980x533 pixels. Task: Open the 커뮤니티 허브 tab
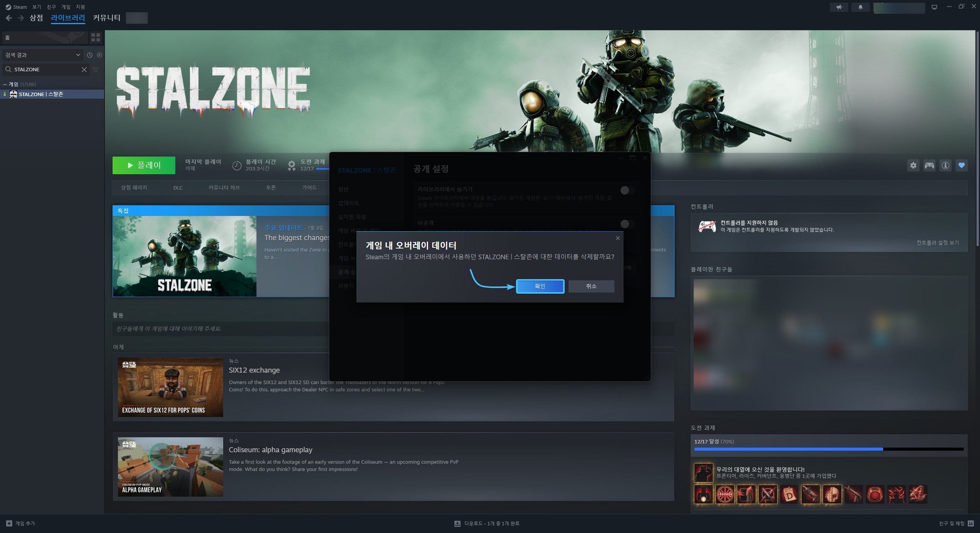coord(224,188)
